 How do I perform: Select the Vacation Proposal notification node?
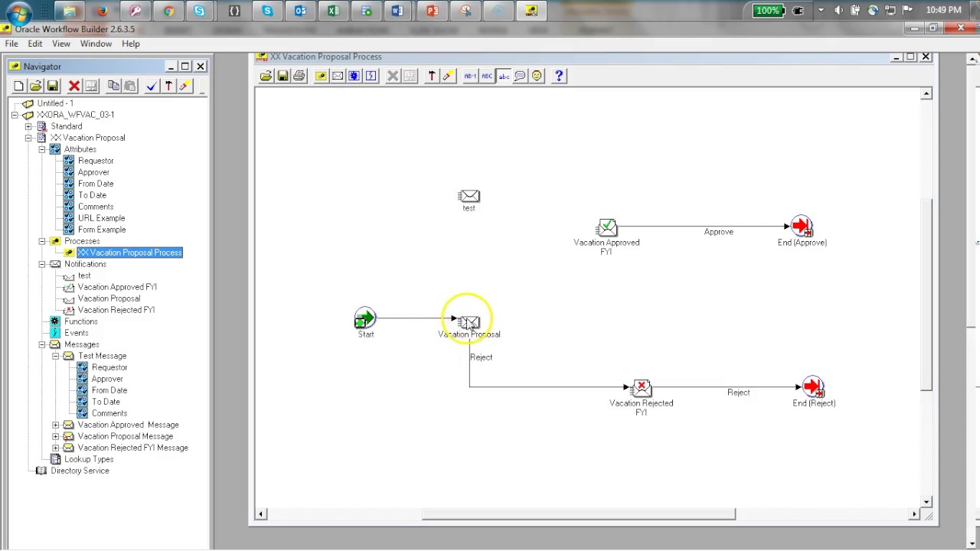[469, 322]
